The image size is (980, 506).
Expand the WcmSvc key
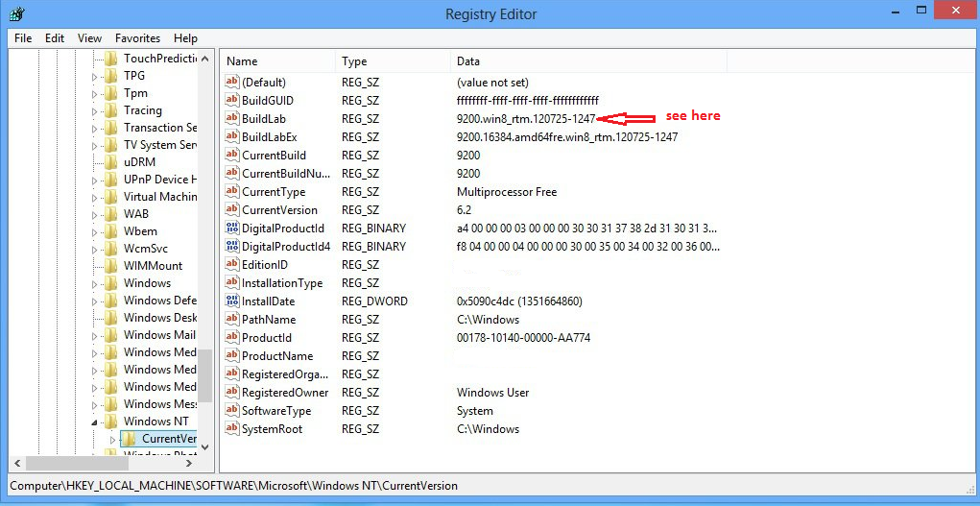point(94,250)
